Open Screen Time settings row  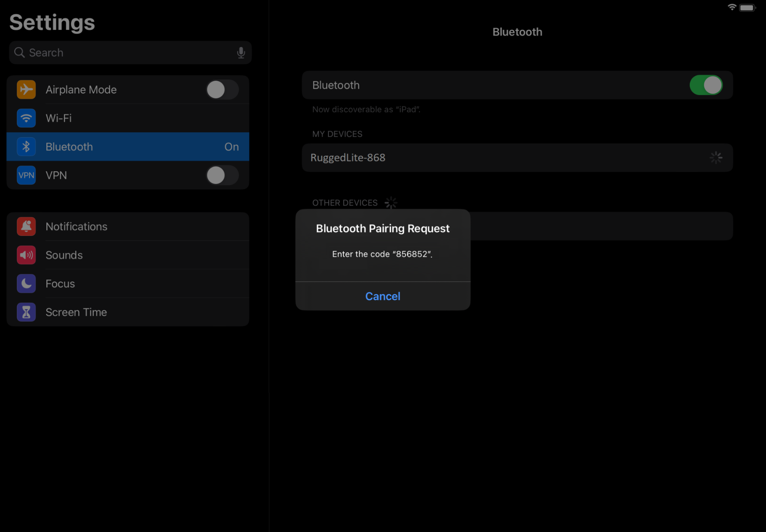tap(146, 312)
